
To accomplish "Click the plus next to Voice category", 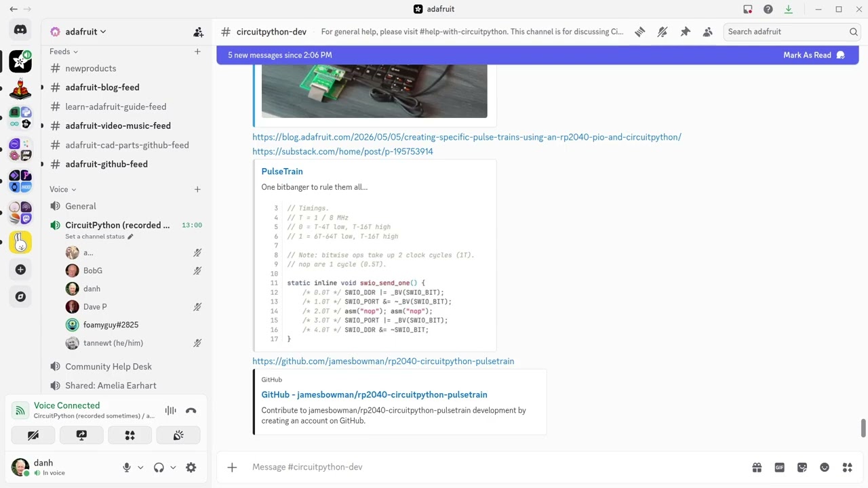I will point(197,189).
